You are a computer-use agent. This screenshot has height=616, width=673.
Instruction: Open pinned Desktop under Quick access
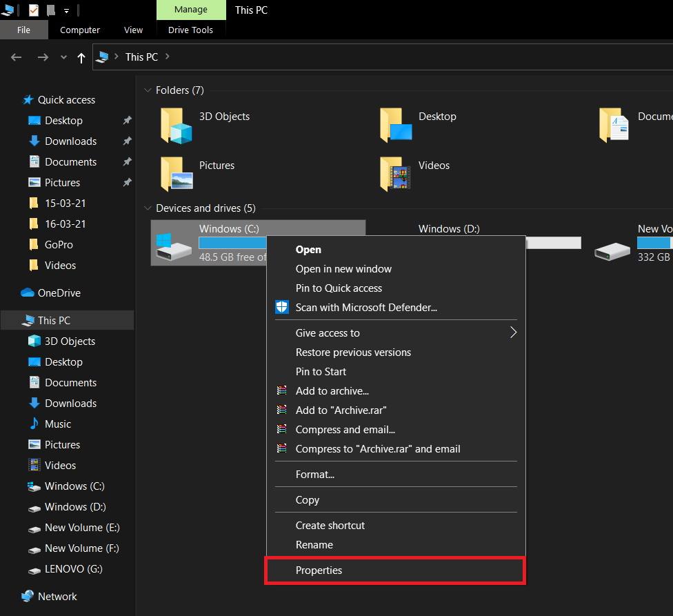pyautogui.click(x=63, y=121)
